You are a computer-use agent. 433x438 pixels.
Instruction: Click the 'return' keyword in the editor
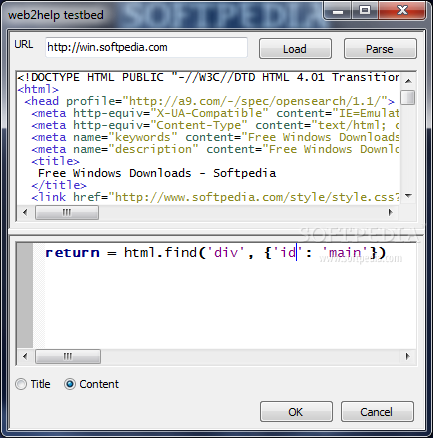[72, 252]
